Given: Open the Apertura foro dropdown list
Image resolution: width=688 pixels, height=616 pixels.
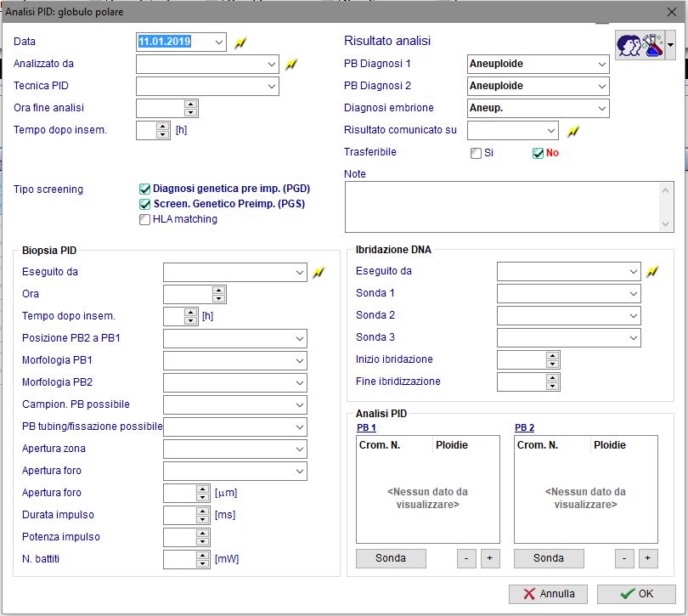Looking at the screenshot, I should (x=300, y=471).
